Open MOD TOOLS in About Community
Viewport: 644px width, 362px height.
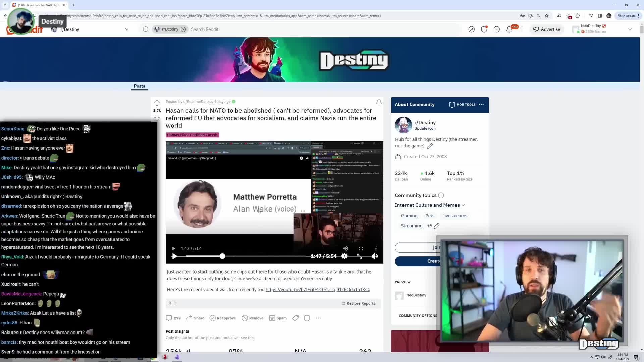462,105
